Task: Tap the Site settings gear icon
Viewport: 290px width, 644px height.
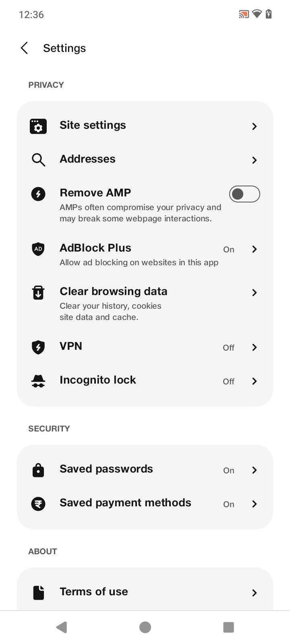Action: click(38, 126)
